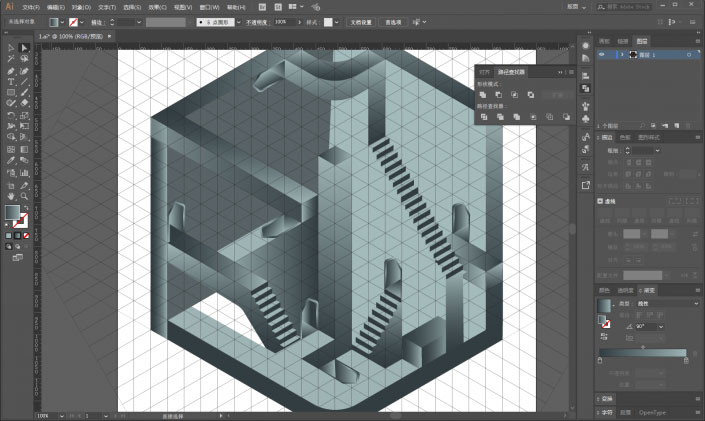Select the Blend tool
Viewport: 705px width, 421px height.
tap(24, 161)
